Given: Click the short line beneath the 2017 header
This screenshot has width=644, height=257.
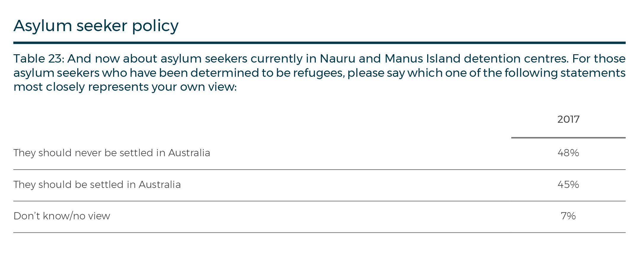Looking at the screenshot, I should (x=568, y=138).
